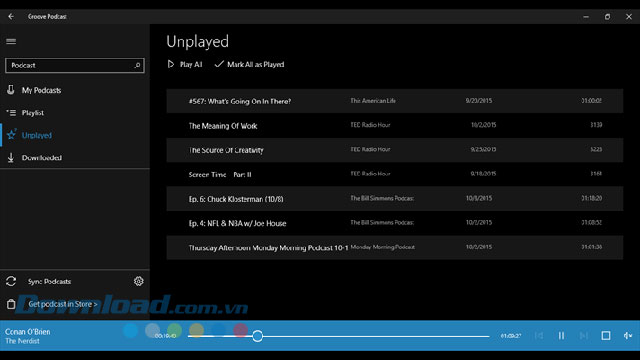Select The Meaning Of Work episode
The width and height of the screenshot is (640, 360).
tap(395, 125)
